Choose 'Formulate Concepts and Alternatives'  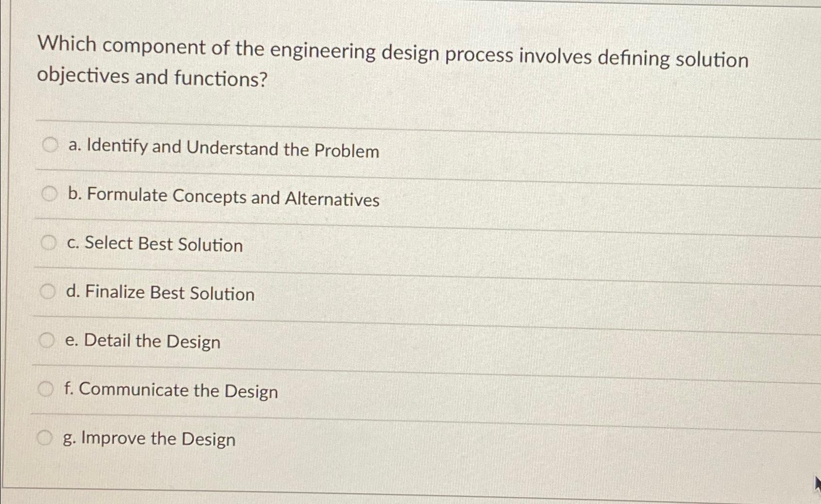click(223, 197)
